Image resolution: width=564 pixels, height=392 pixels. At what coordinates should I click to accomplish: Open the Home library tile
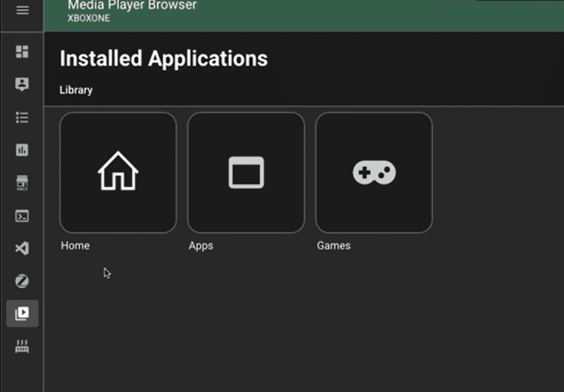click(x=118, y=173)
